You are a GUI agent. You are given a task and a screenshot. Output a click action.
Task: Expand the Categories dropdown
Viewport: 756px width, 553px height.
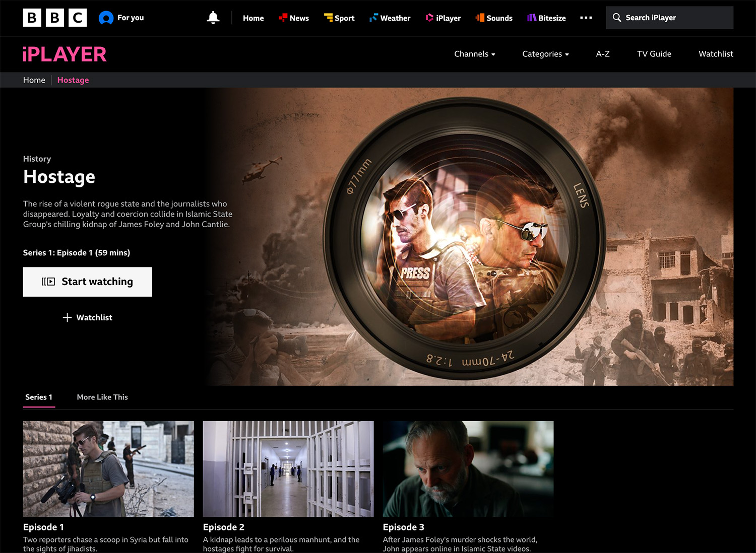click(x=545, y=54)
